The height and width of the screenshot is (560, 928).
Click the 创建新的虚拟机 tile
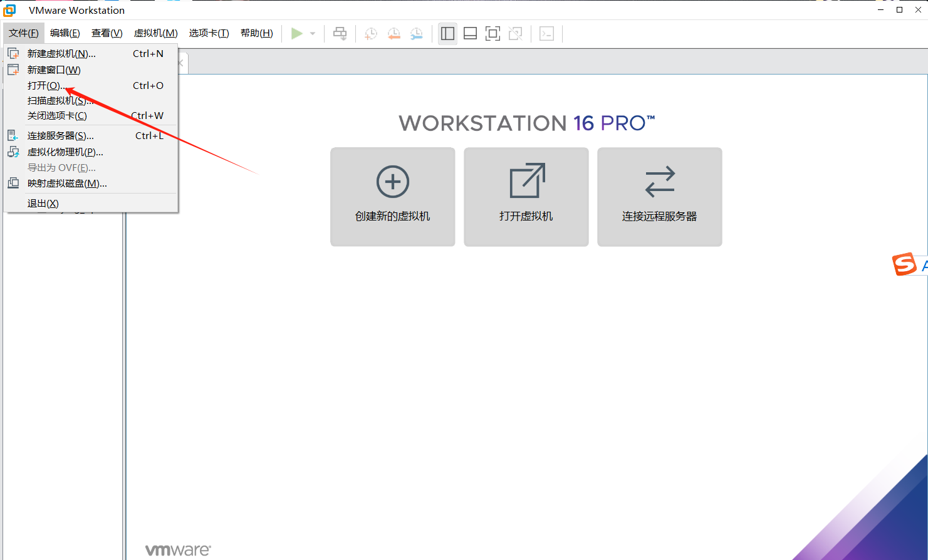coord(393,197)
